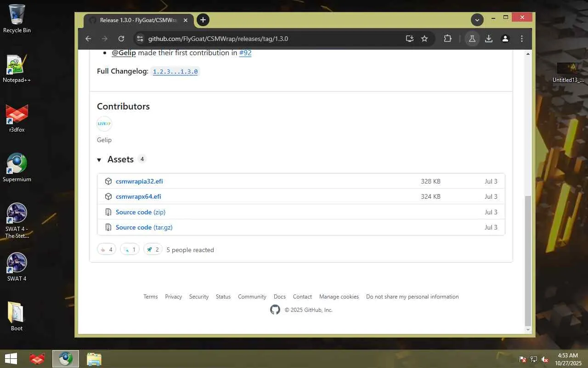Image resolution: width=588 pixels, height=368 pixels.
Task: Toggle the rocket reaction with count 2
Action: point(153,249)
